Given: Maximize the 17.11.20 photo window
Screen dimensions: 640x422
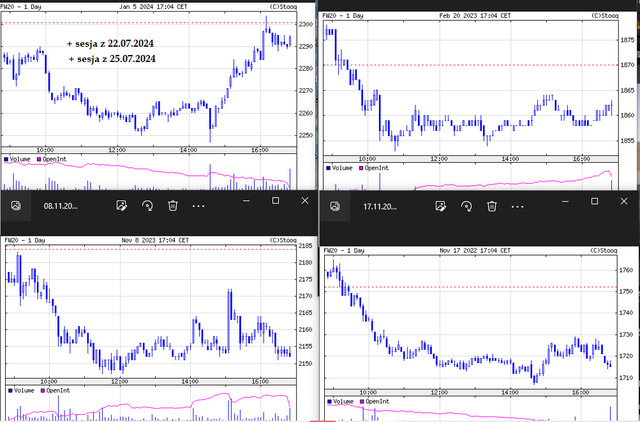Looking at the screenshot, I should point(595,202).
